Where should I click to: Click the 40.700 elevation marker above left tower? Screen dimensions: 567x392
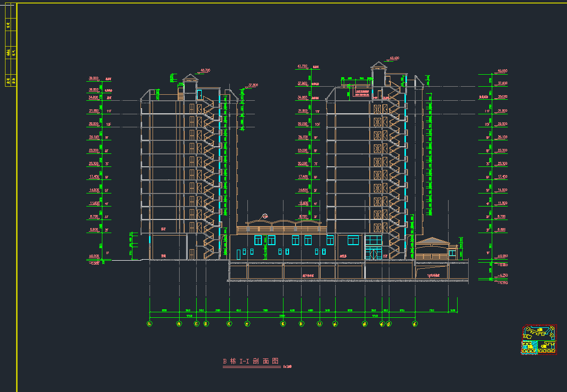[x=205, y=71]
